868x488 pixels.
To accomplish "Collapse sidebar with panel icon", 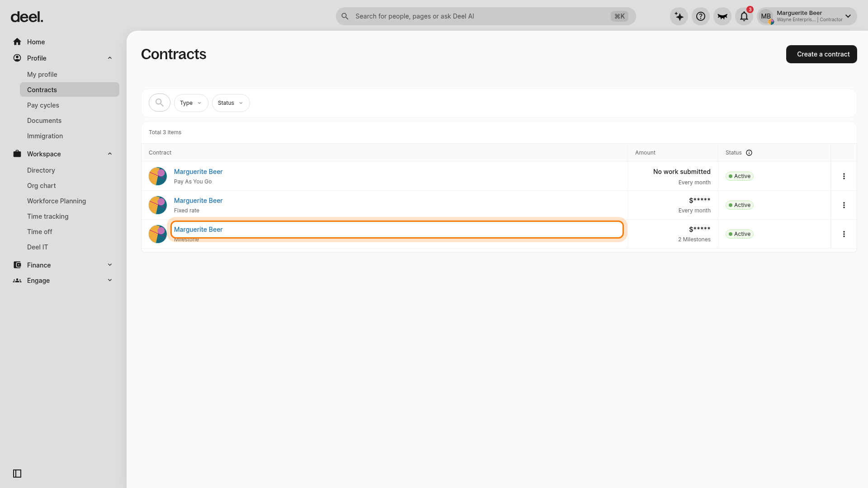I will tap(17, 474).
